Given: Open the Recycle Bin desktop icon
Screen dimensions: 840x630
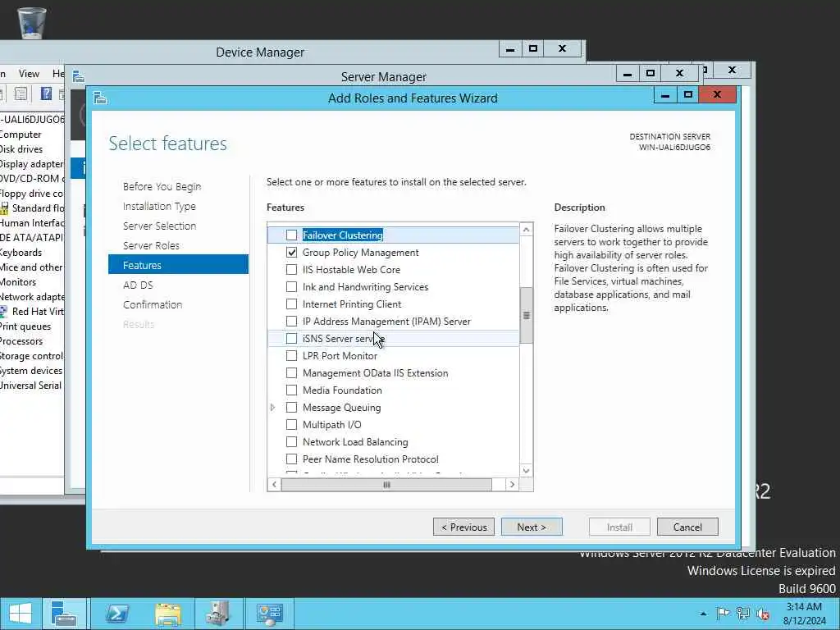Looking at the screenshot, I should (32, 22).
